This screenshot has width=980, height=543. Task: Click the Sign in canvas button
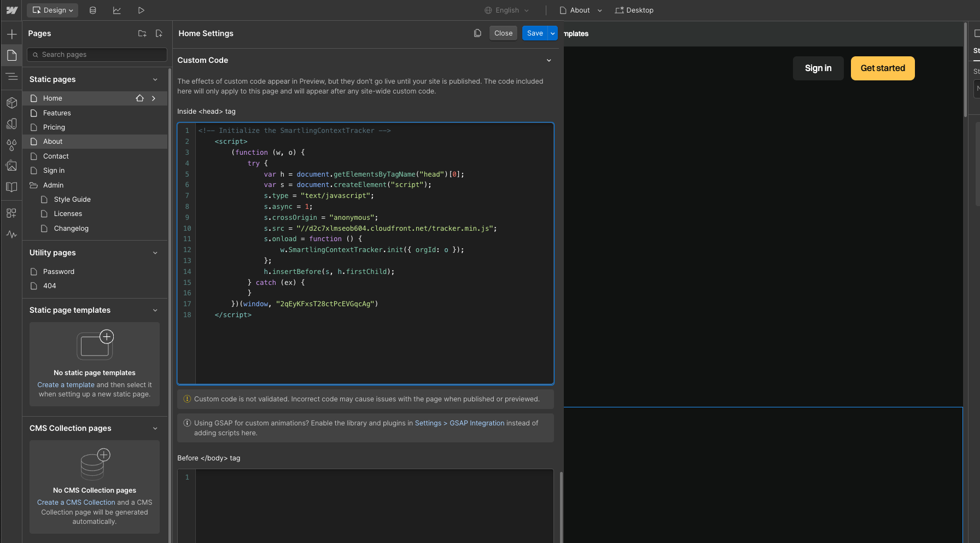point(818,68)
